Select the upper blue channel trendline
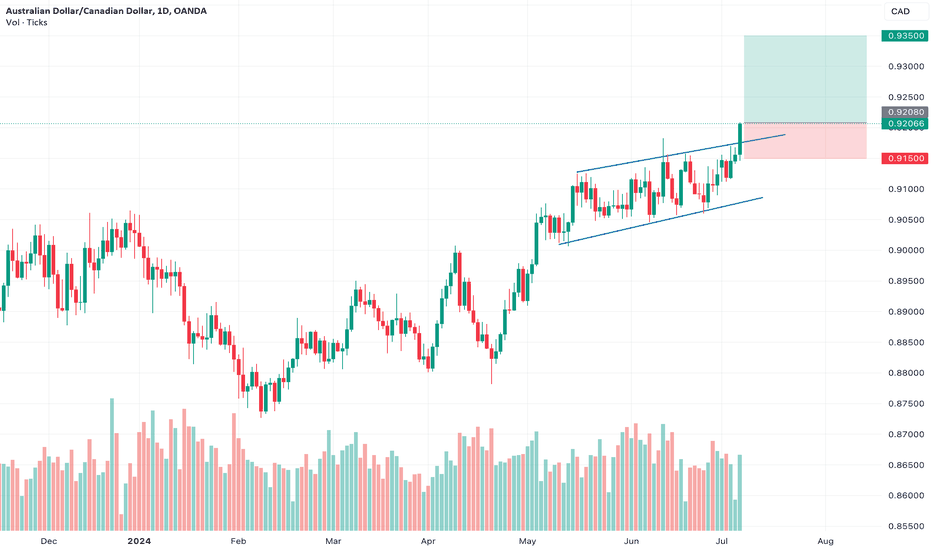 pos(681,154)
